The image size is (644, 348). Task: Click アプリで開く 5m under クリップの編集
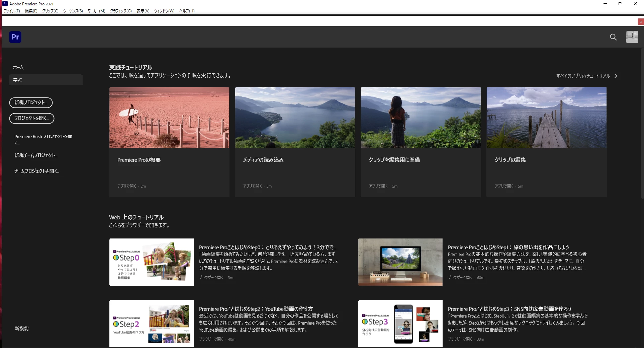pos(509,186)
